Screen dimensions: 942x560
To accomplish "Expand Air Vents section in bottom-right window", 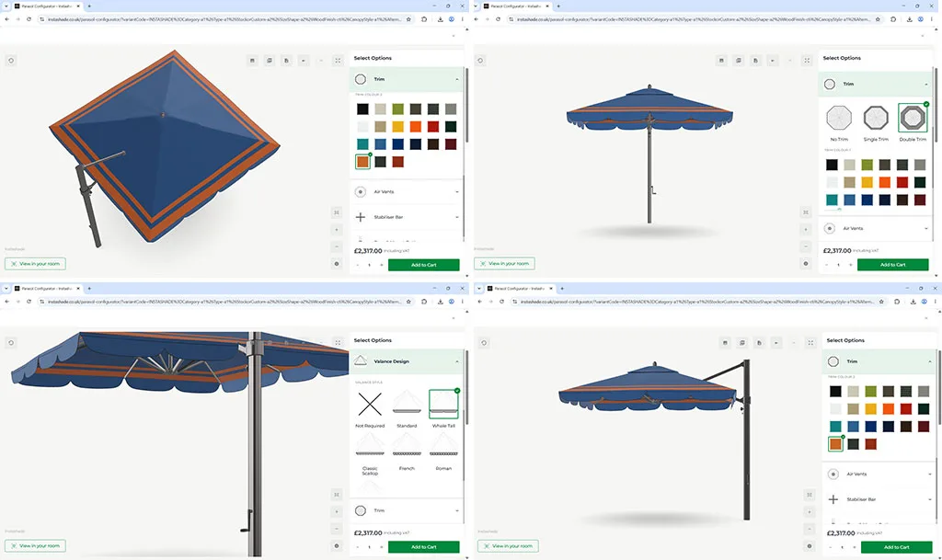I will tap(879, 474).
